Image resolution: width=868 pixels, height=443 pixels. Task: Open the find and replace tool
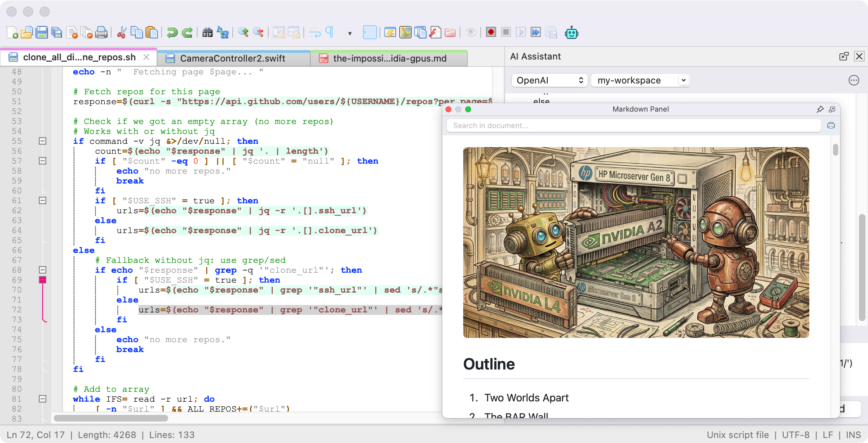point(223,33)
